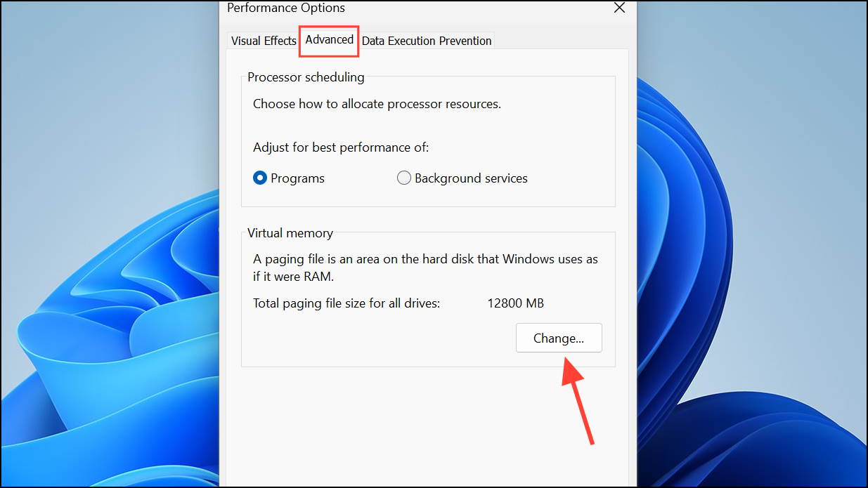Click the Change button for virtual memory
Viewport: 868px width, 488px height.
tap(558, 338)
